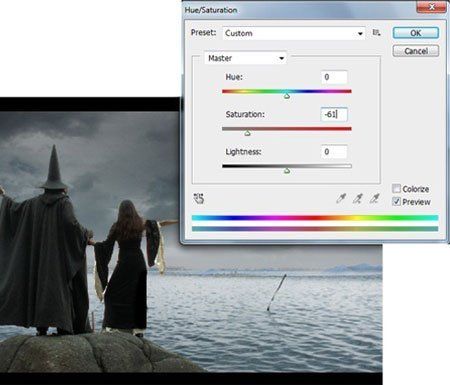The image size is (450, 385).
Task: Select the Eyedropper tool
Action: click(341, 198)
